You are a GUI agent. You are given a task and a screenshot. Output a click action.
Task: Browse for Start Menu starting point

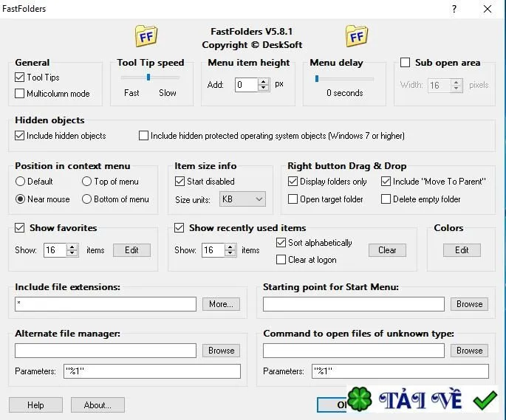click(470, 304)
